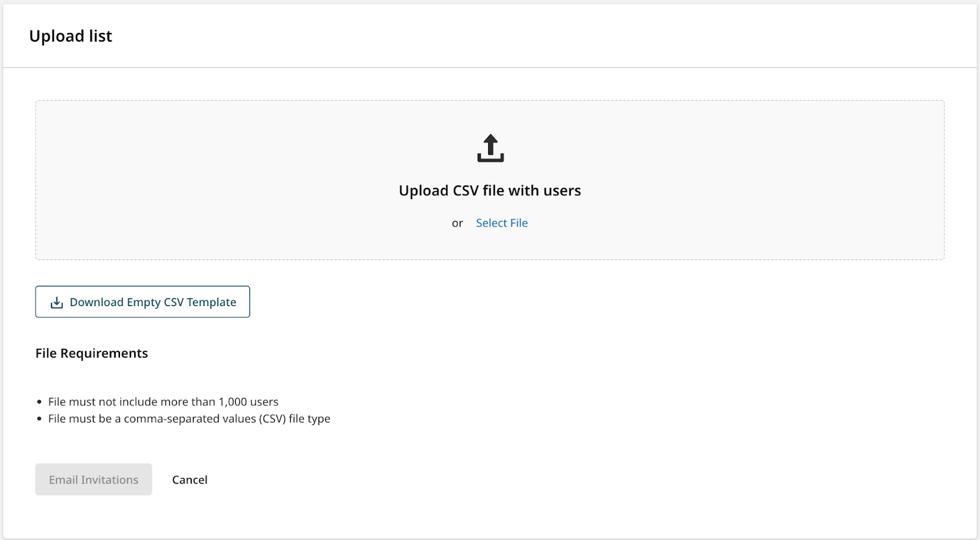980x540 pixels.
Task: Click the 'File' word in Select File link
Action: coord(519,223)
